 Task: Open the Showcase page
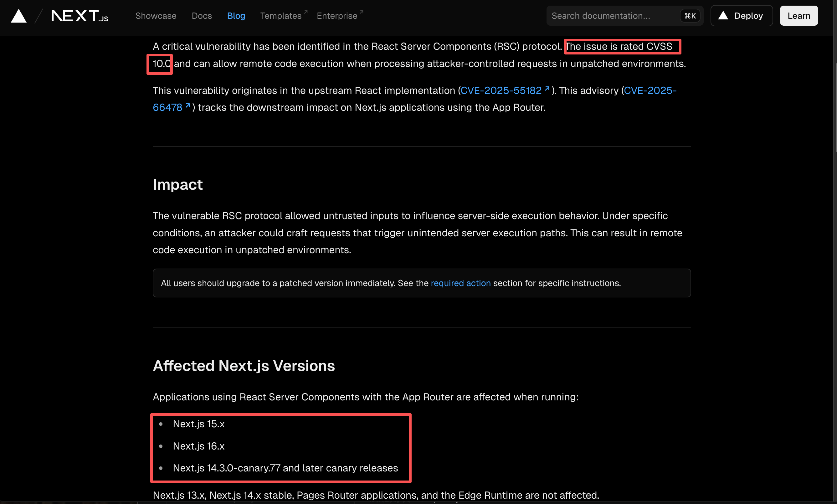click(x=156, y=16)
